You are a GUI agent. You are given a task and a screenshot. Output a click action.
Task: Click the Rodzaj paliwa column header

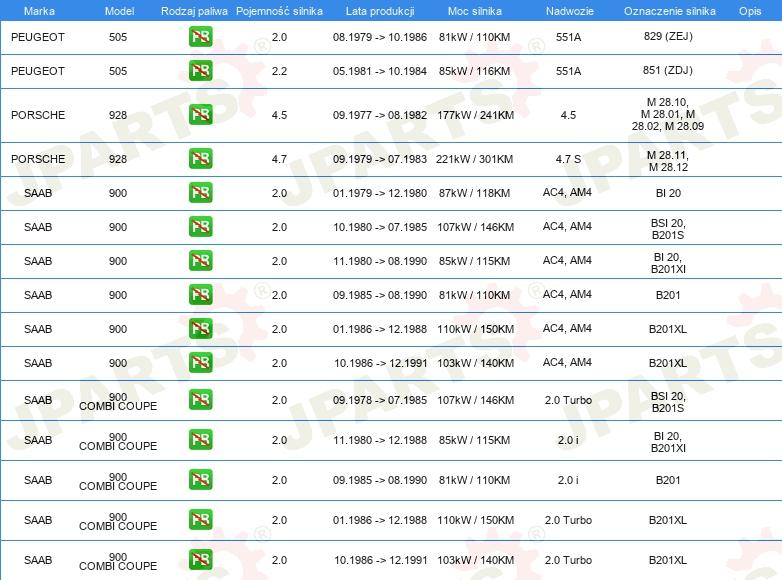click(x=194, y=11)
